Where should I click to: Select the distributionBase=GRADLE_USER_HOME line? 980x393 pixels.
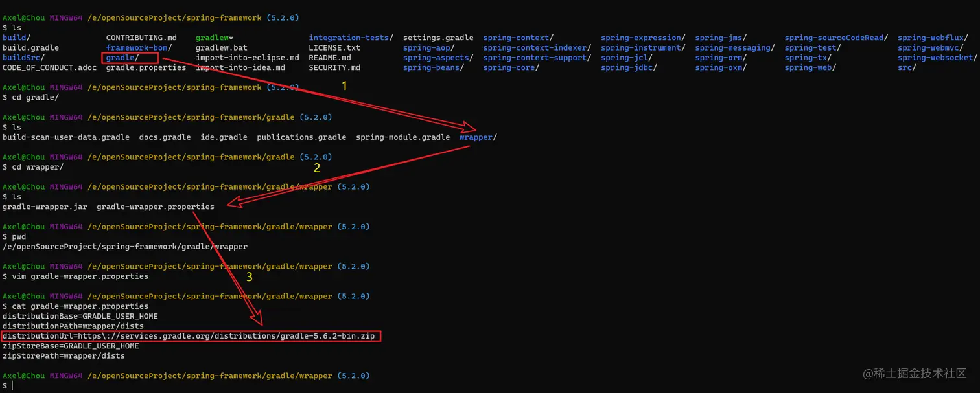pyautogui.click(x=80, y=316)
